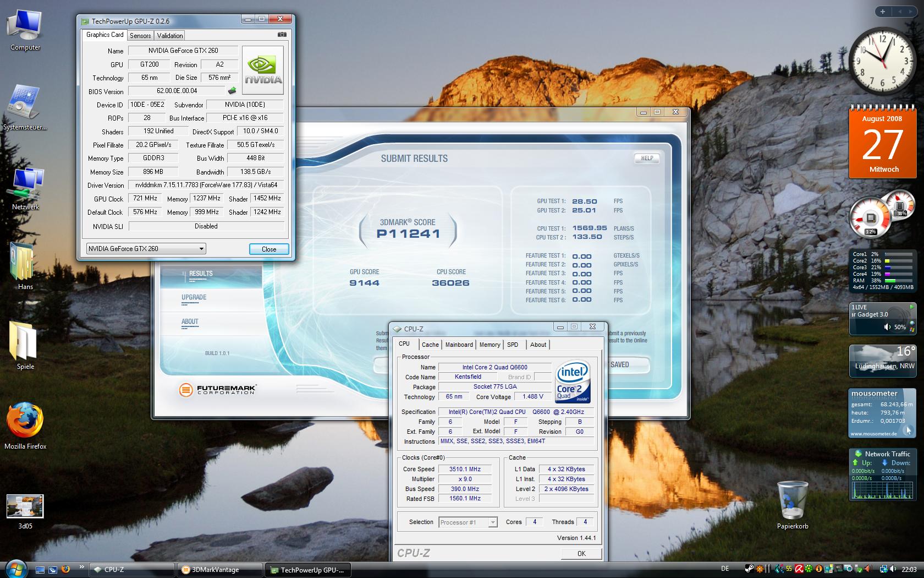This screenshot has height=578, width=924.
Task: Click the 1LIVE gadget volume speaker icon
Action: coord(887,327)
